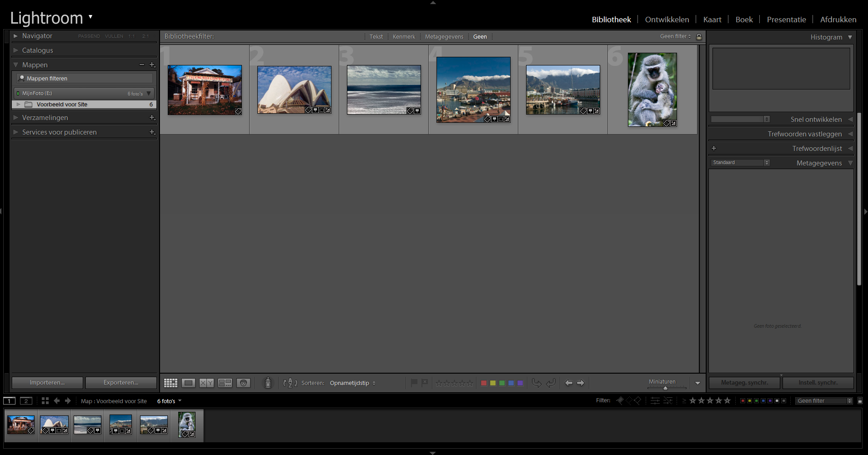Viewport: 868px width, 455px height.
Task: Expand the Catalogus panel
Action: click(x=37, y=50)
